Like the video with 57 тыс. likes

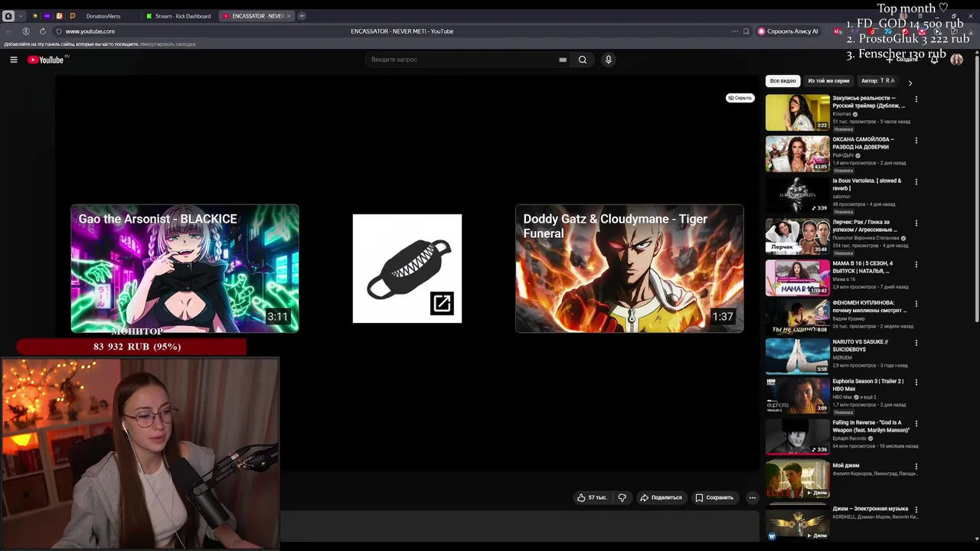pos(592,497)
